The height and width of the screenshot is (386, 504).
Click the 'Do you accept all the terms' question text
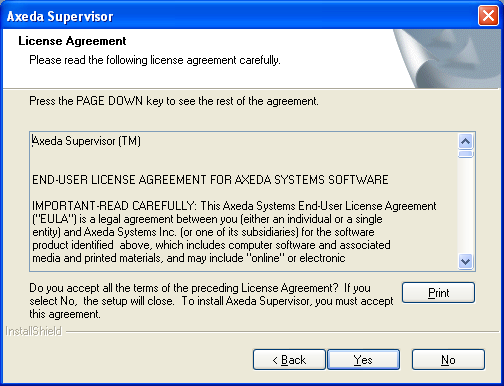click(x=211, y=301)
